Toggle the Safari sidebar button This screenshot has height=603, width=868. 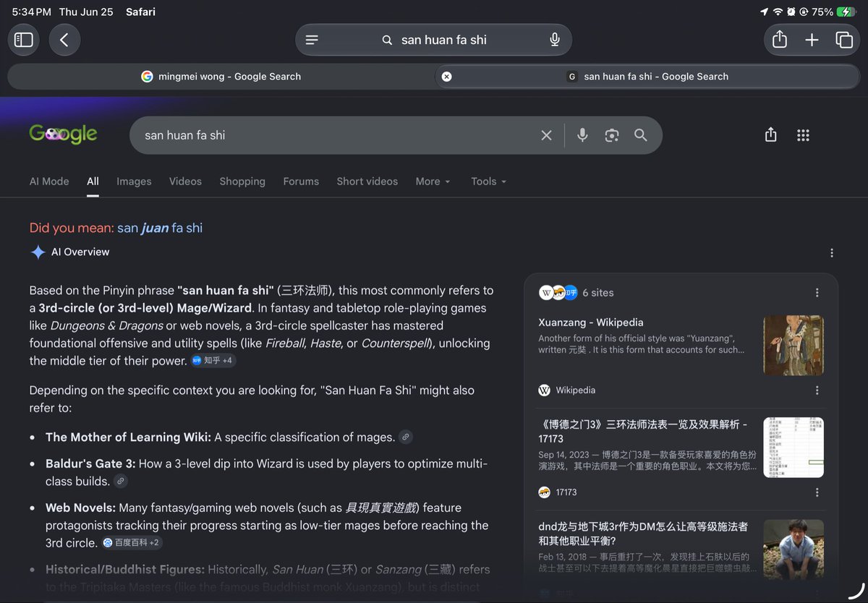(x=24, y=40)
